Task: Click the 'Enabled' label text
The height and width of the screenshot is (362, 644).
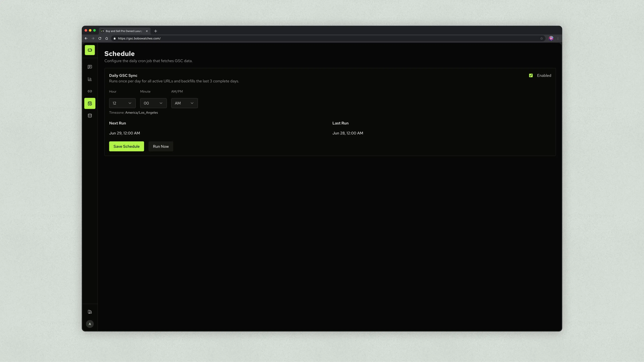Action: coord(544,75)
